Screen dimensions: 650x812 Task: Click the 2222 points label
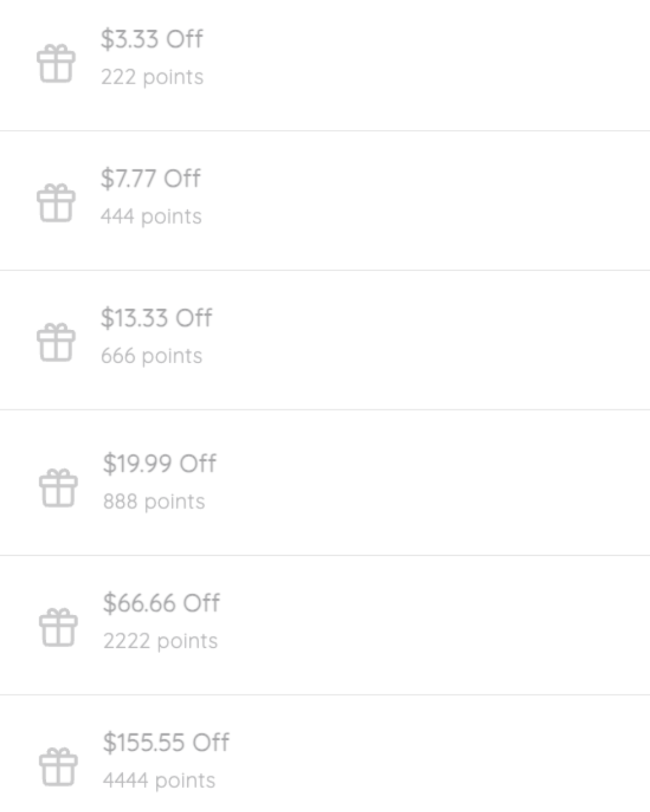pos(161,642)
